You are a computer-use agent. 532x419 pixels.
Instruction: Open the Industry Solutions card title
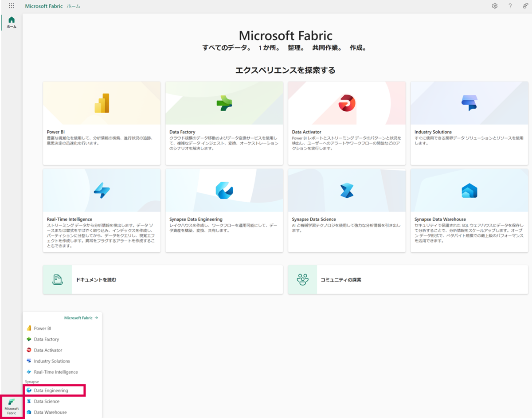click(433, 132)
